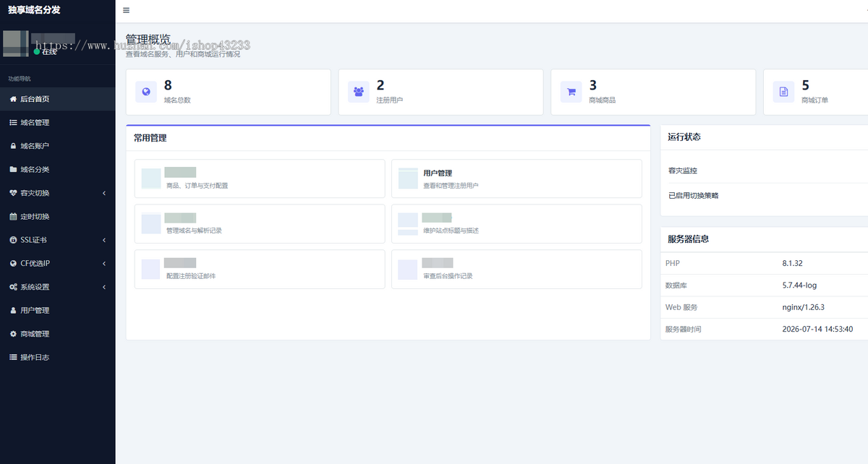This screenshot has width=868, height=464.
Task: Toggle the hamburger sidebar menu icon
Action: click(x=127, y=10)
